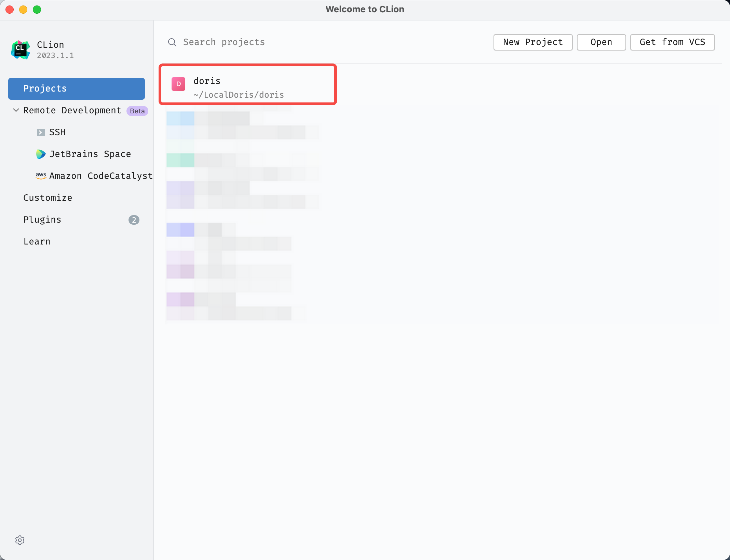730x560 pixels.
Task: Open the Settings gear icon
Action: coord(20,539)
